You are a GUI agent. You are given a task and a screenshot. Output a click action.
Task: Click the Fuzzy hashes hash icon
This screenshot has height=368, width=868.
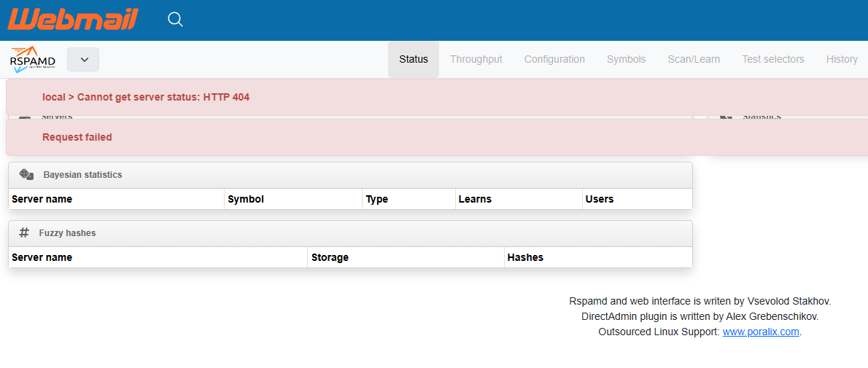click(x=24, y=233)
